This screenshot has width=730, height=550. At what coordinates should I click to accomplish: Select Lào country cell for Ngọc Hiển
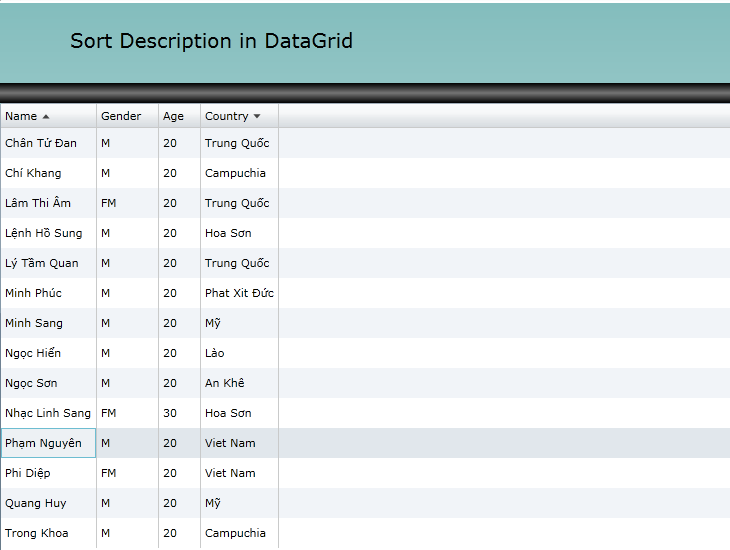coord(215,353)
